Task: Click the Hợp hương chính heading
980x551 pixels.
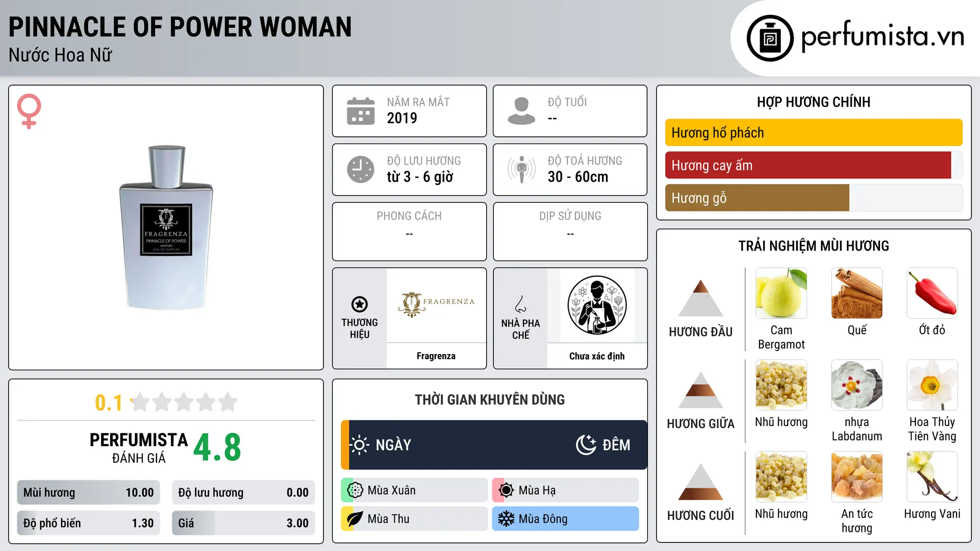Action: pos(813,102)
